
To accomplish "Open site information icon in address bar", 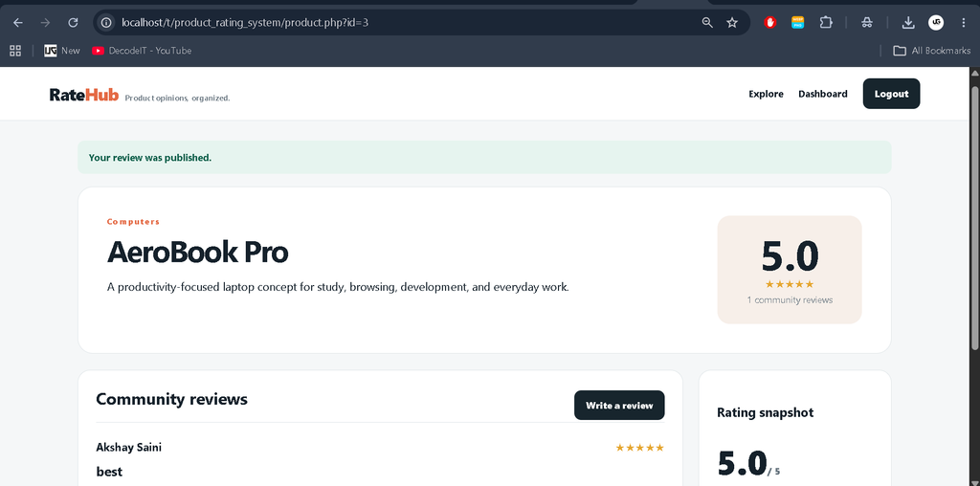I will (106, 23).
